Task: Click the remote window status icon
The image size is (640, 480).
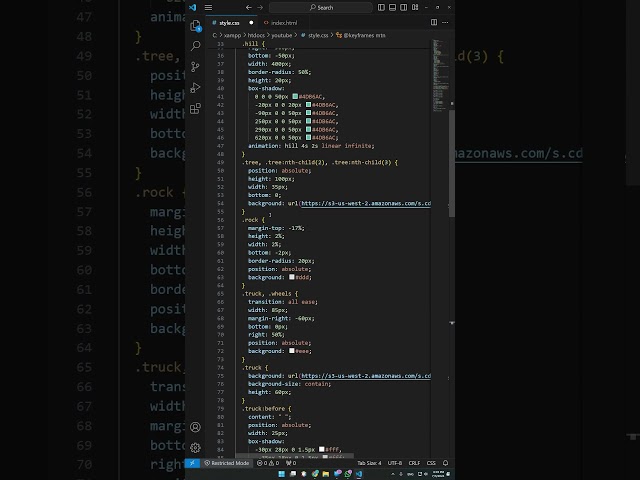Action: pos(192,463)
